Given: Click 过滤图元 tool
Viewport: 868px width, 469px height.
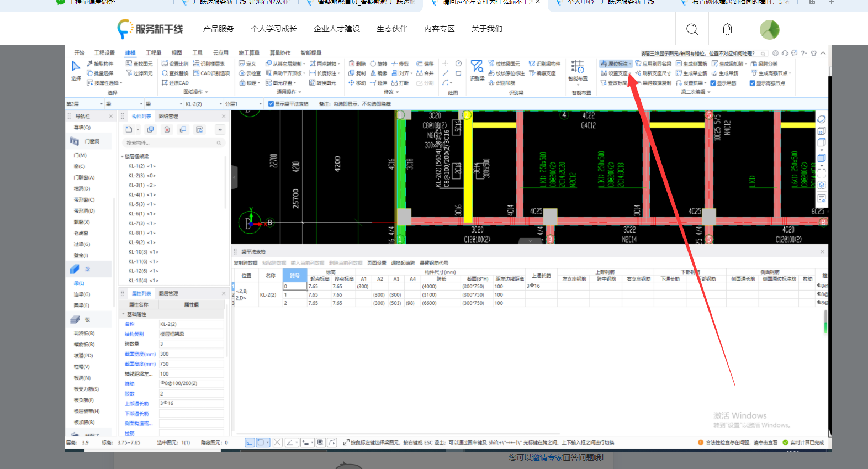Looking at the screenshot, I should click(139, 73).
